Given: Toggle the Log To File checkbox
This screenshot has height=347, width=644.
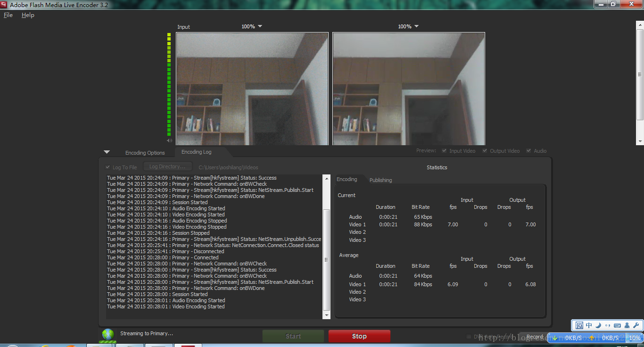Looking at the screenshot, I should pyautogui.click(x=108, y=167).
